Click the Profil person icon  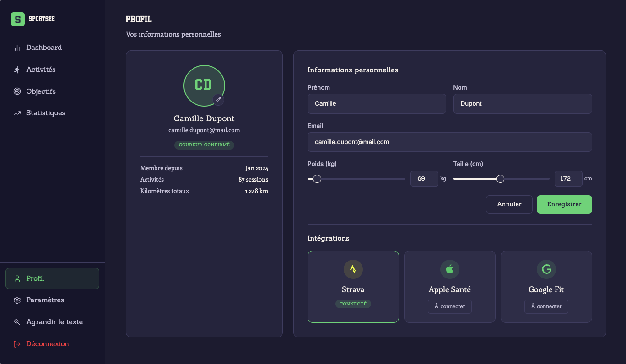(x=17, y=278)
